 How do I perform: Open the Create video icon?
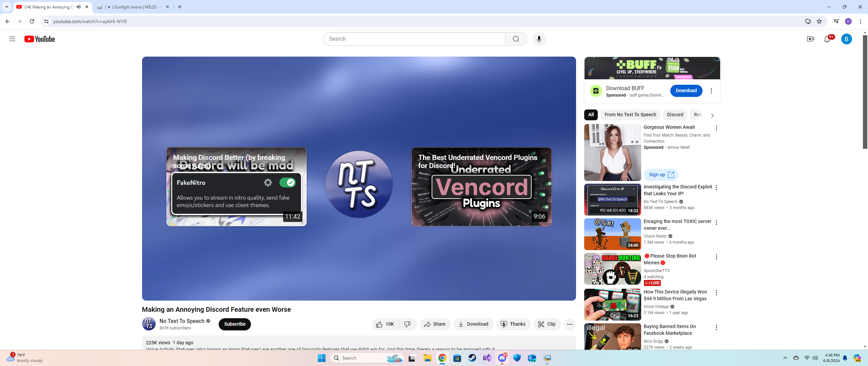tap(810, 39)
